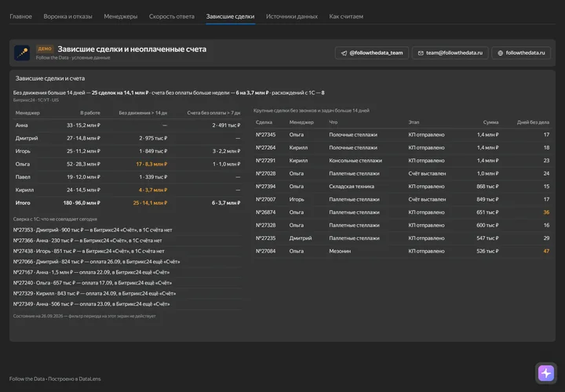Select manager Анна in the managers table
Viewport: 565px width, 392px height.
(x=22, y=125)
